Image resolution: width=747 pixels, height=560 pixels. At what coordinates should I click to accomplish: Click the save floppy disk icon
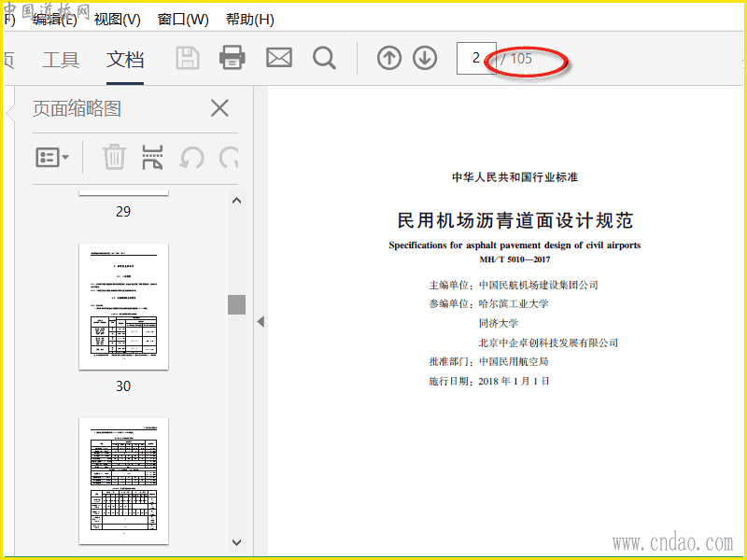[188, 58]
